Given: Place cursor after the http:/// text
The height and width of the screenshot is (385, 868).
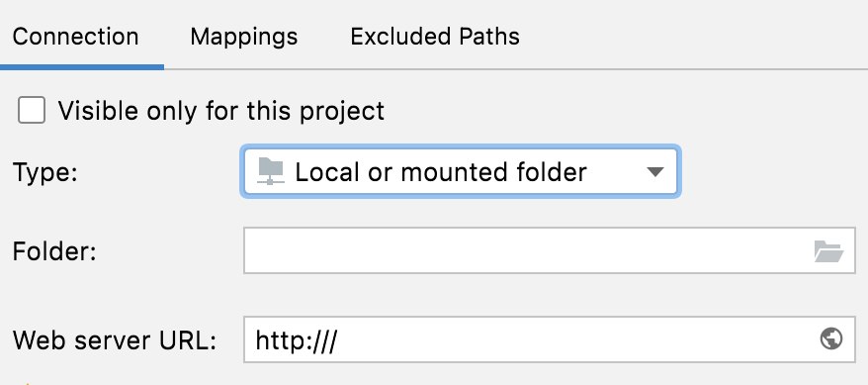Looking at the screenshot, I should [338, 339].
